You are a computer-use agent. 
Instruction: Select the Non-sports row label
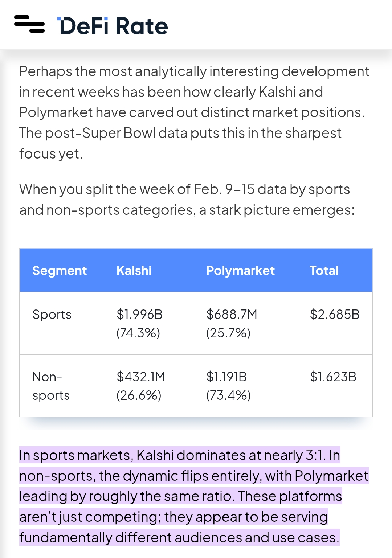(x=51, y=386)
